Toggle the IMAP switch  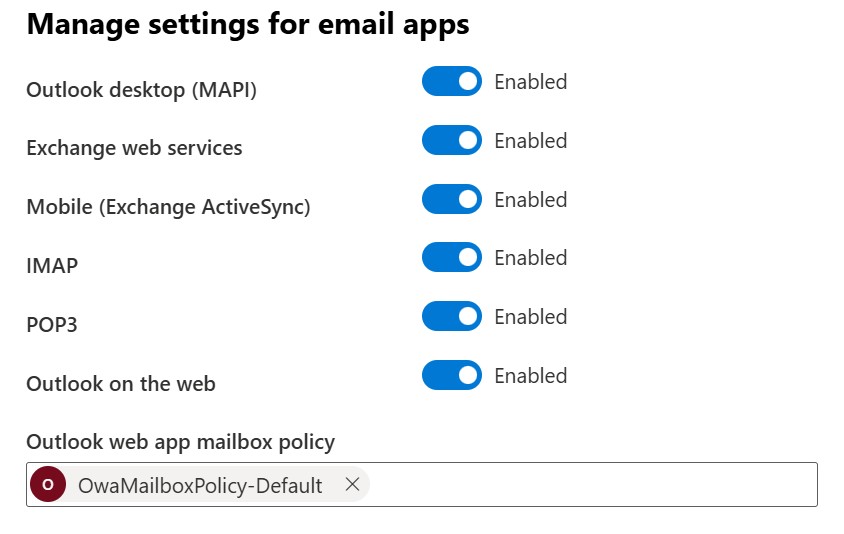(x=452, y=257)
